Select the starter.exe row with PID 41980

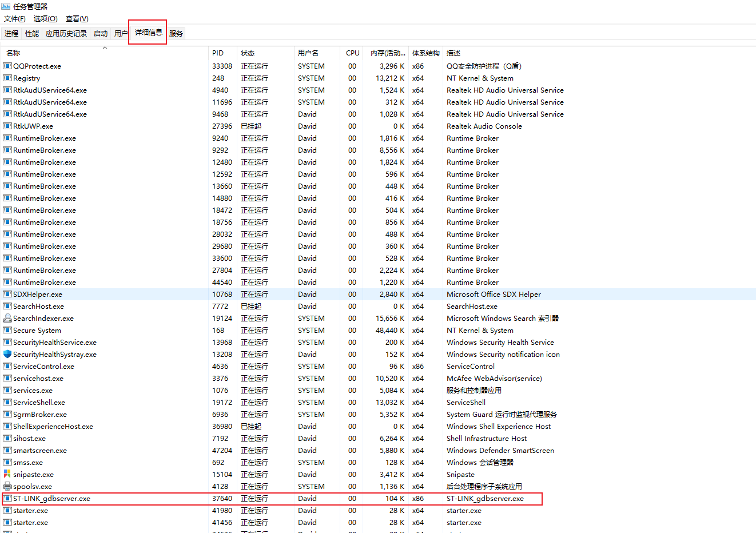coord(378,510)
